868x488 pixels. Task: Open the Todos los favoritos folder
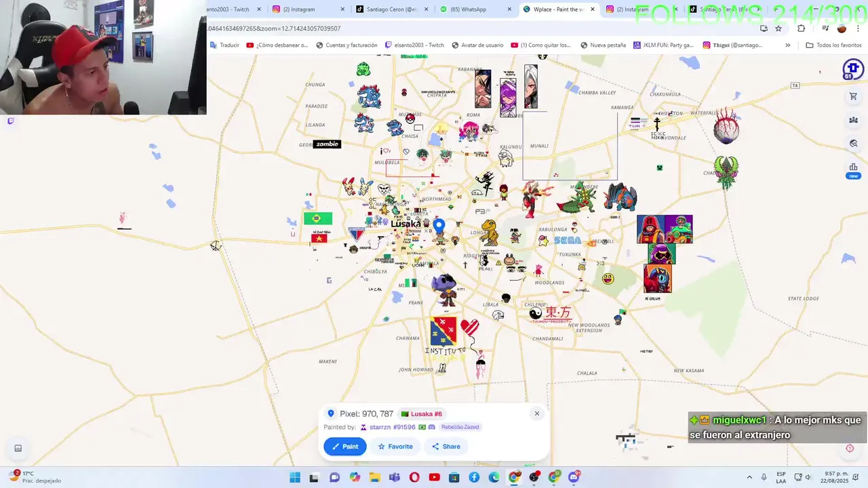[833, 45]
